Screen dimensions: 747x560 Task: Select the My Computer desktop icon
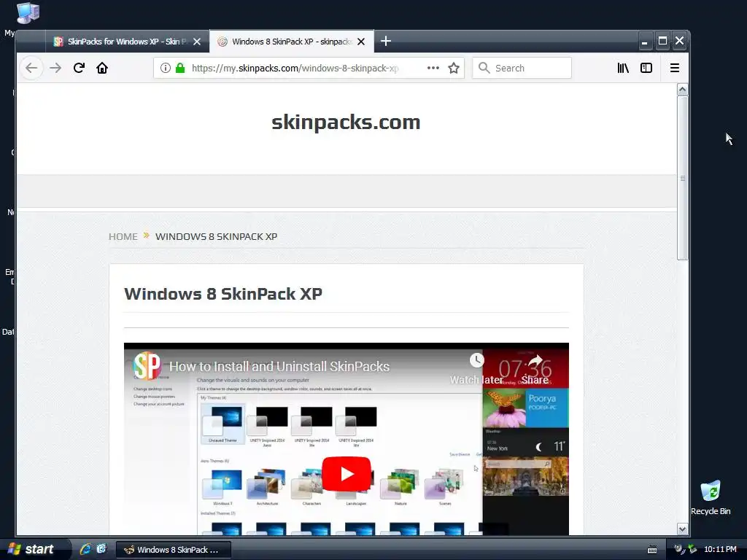[x=28, y=13]
